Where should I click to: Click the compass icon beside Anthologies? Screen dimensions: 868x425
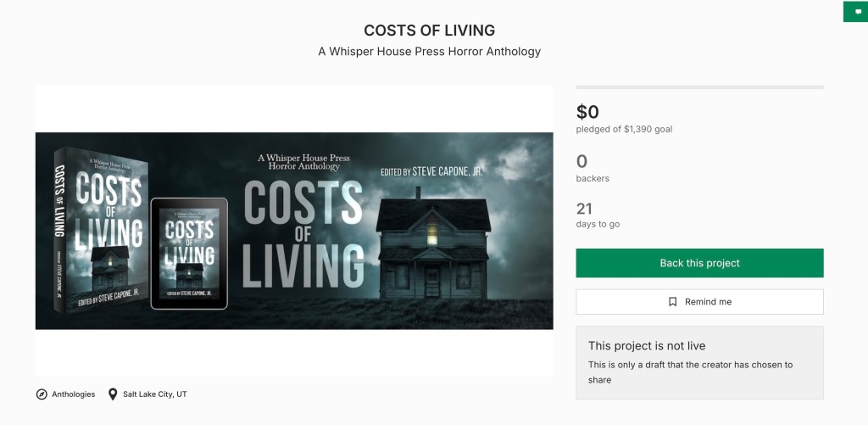(x=42, y=394)
